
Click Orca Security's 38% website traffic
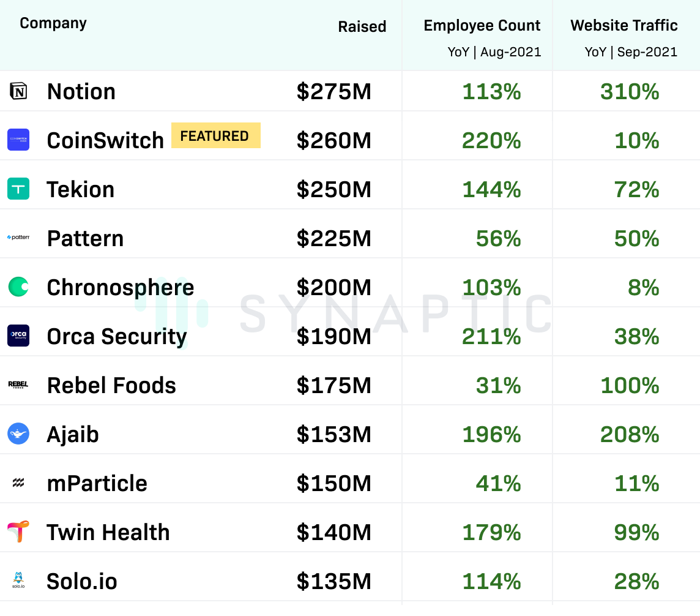click(637, 337)
